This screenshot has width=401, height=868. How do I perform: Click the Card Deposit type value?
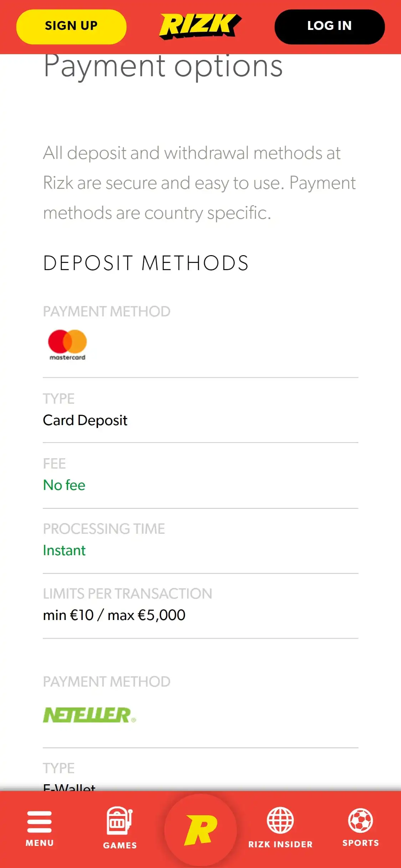click(85, 420)
